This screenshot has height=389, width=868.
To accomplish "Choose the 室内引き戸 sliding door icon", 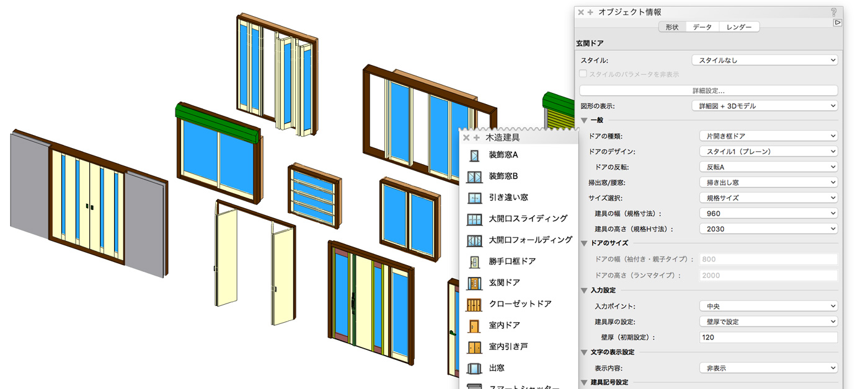I will pyautogui.click(x=474, y=347).
